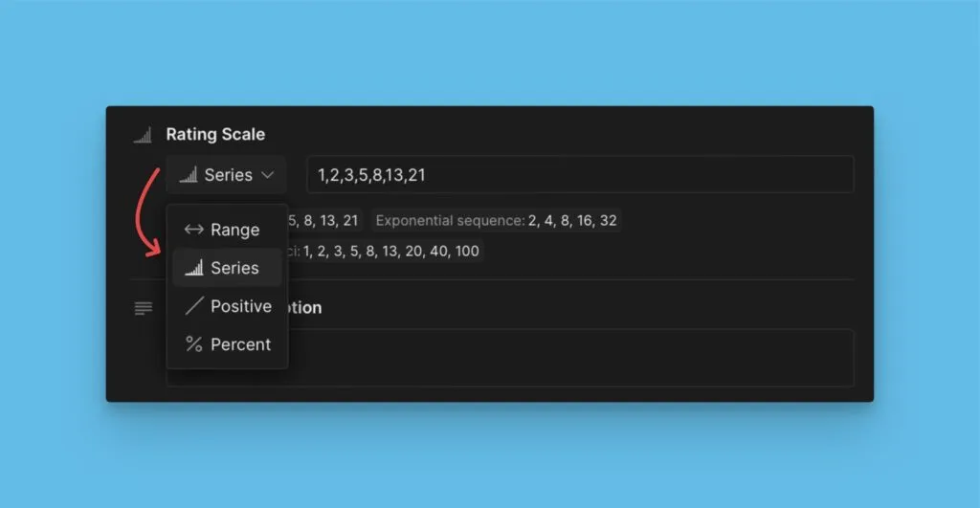Click the Series label on the dropdown button
The height and width of the screenshot is (508, 980).
tap(228, 175)
